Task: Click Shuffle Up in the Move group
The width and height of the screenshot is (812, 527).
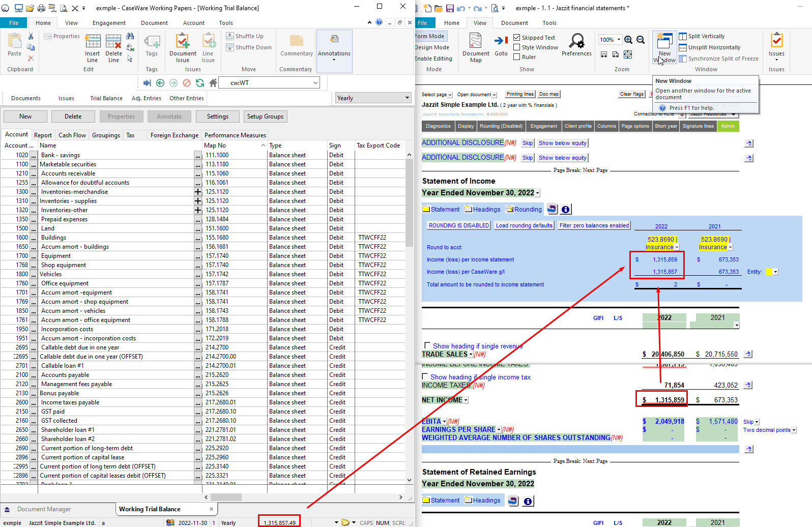Action: coord(245,36)
